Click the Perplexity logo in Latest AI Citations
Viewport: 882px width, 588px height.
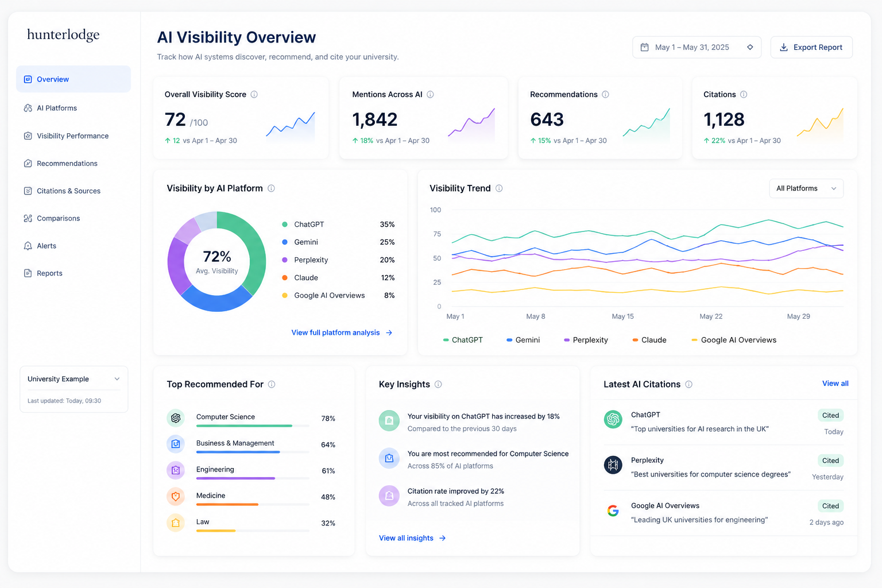613,465
